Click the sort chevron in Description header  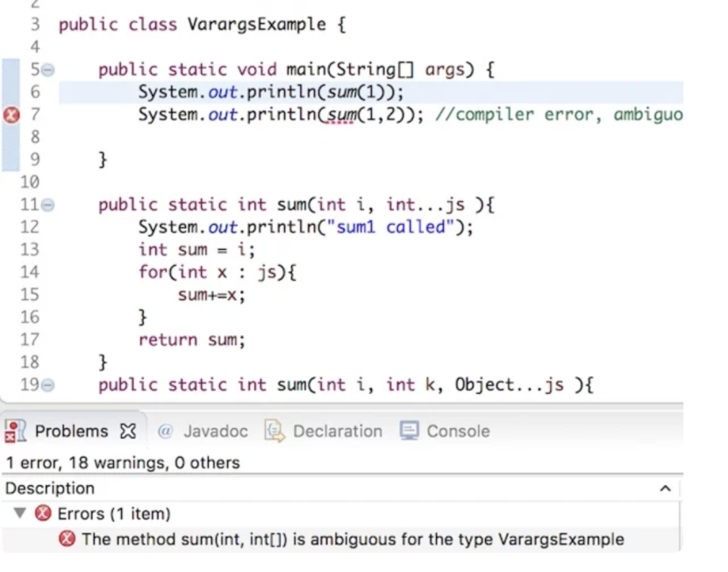pos(665,488)
